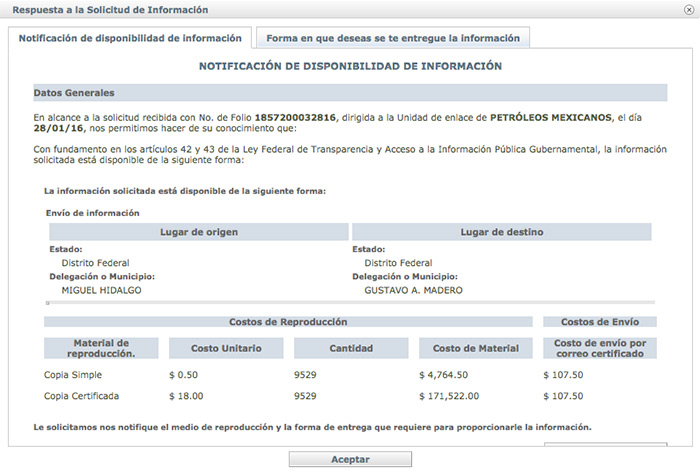This screenshot has height=475, width=700.
Task: Open the Notificación de disponibilidad de información tab
Action: pyautogui.click(x=130, y=38)
